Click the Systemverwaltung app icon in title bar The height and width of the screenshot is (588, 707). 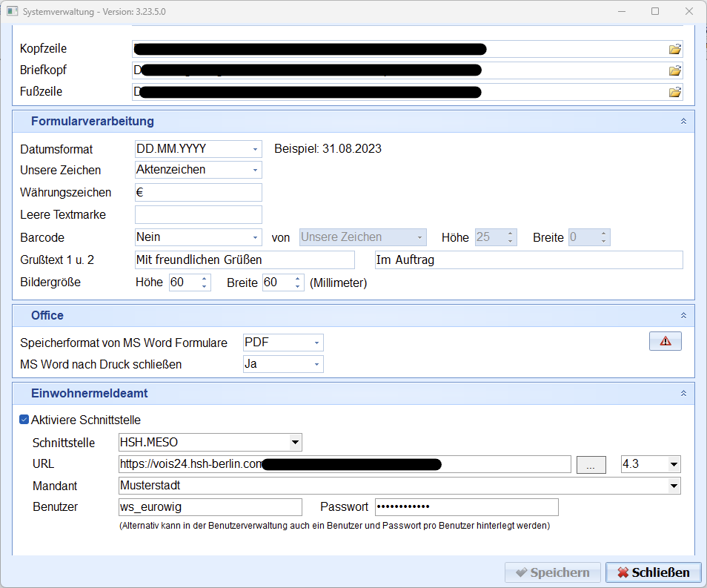pos(13,12)
